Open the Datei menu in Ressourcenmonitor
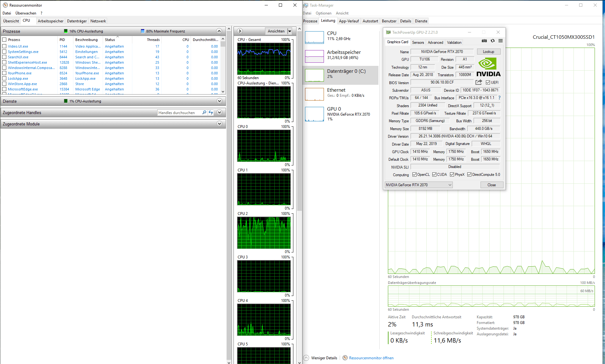 pos(7,13)
